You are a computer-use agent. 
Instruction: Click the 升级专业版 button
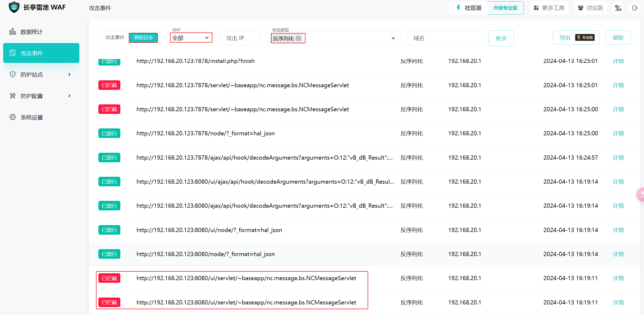pyautogui.click(x=505, y=8)
